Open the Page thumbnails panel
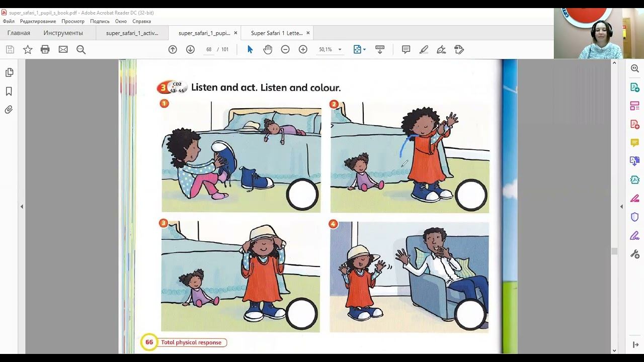The image size is (644, 362). (9, 73)
